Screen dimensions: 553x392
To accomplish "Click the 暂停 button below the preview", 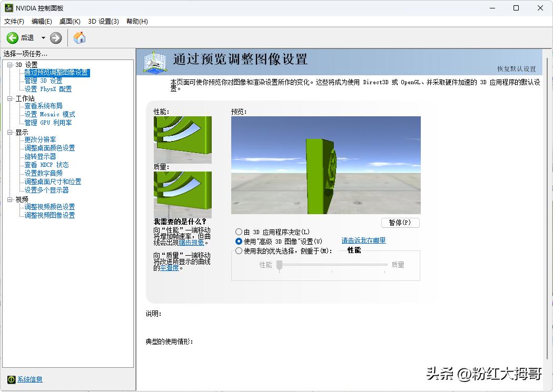I will (400, 223).
